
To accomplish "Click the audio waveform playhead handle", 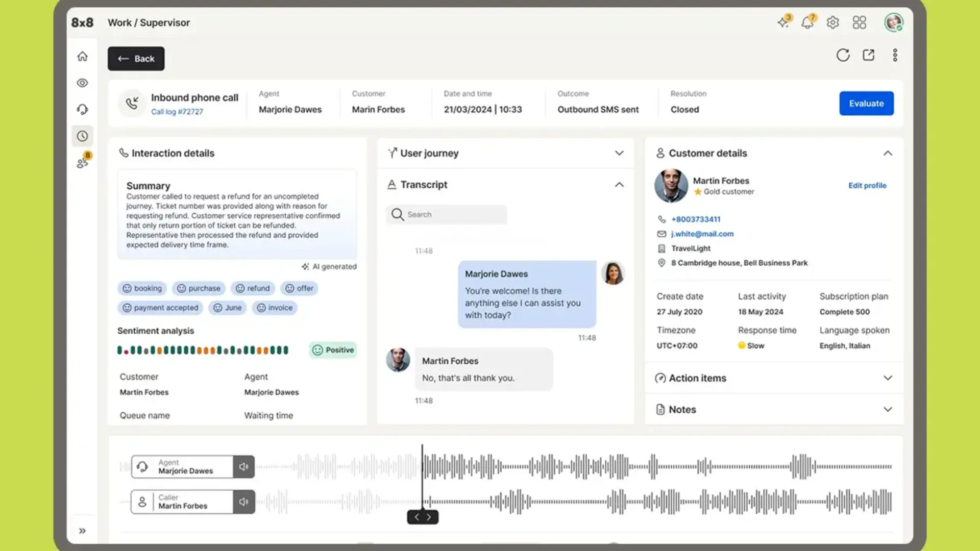I will tap(423, 517).
